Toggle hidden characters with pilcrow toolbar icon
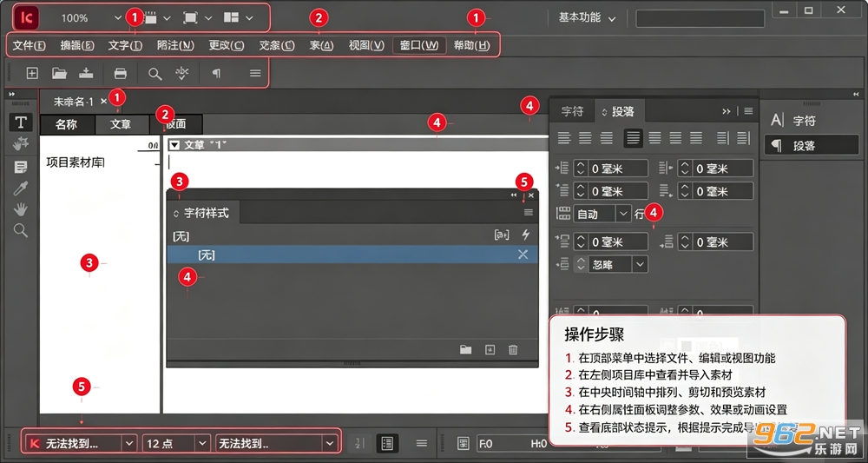The image size is (868, 463). [216, 73]
